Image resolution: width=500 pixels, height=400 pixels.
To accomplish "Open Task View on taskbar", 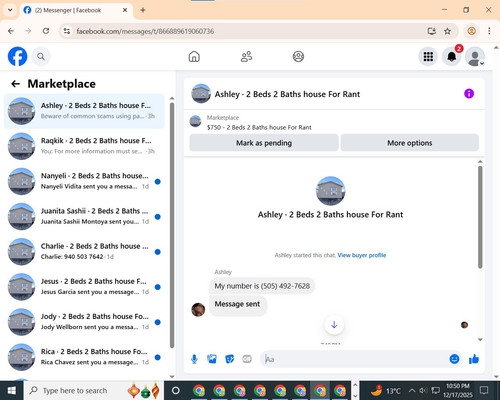I will coord(176,390).
